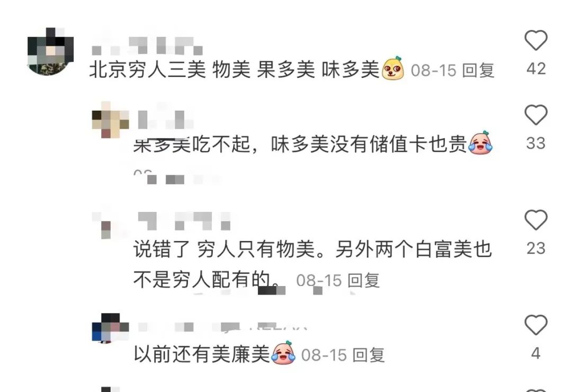Open username above 以前还有美廉美 comment
Viewport: 572px width, 392px height.
(222, 326)
